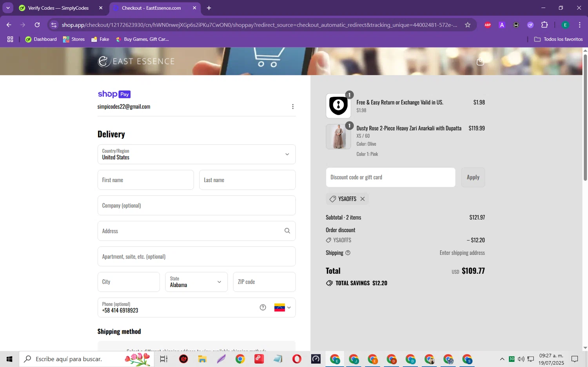Open the State dropdown showing Alabama

click(x=196, y=282)
